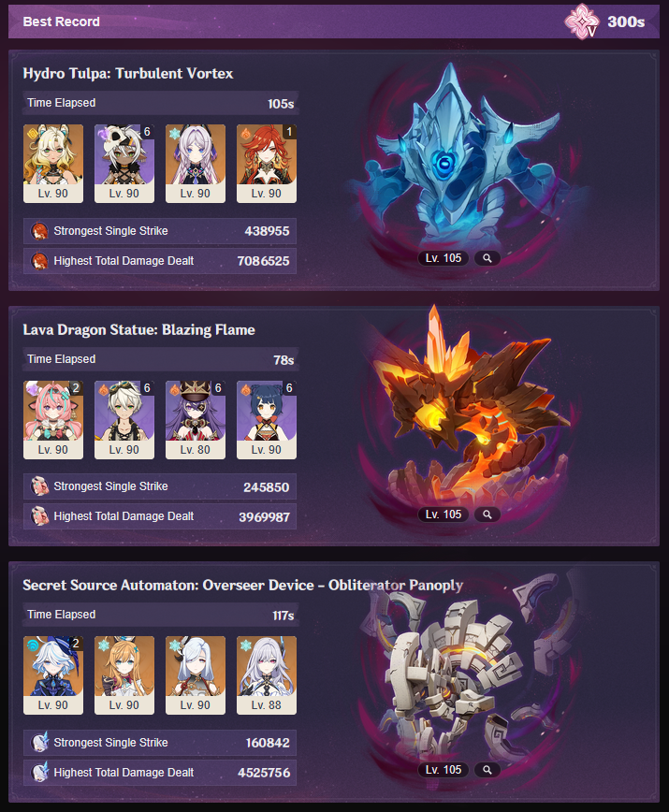The height and width of the screenshot is (812, 669).
Task: Click the red-haired avatar icon beside Hydro Tulpa Strongest Single Strike
Action: (x=39, y=231)
